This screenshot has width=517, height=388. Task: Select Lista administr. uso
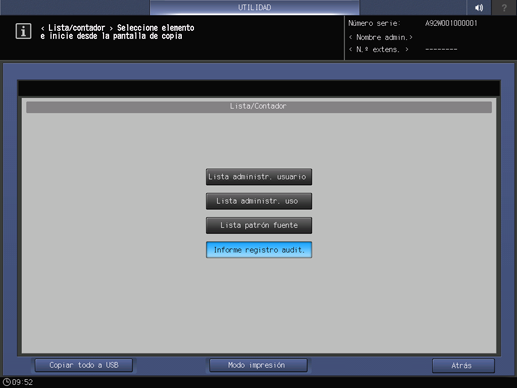click(x=259, y=201)
